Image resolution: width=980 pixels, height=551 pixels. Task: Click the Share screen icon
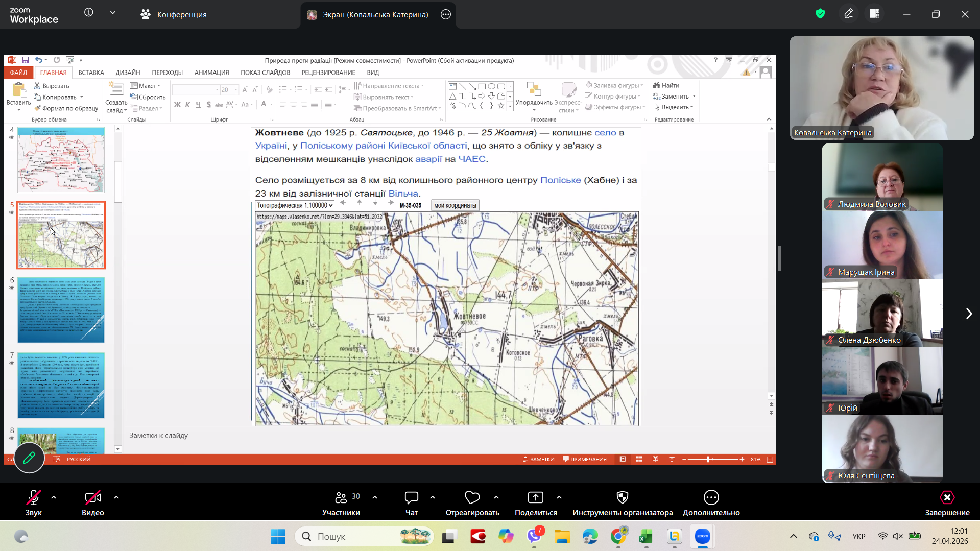click(535, 498)
